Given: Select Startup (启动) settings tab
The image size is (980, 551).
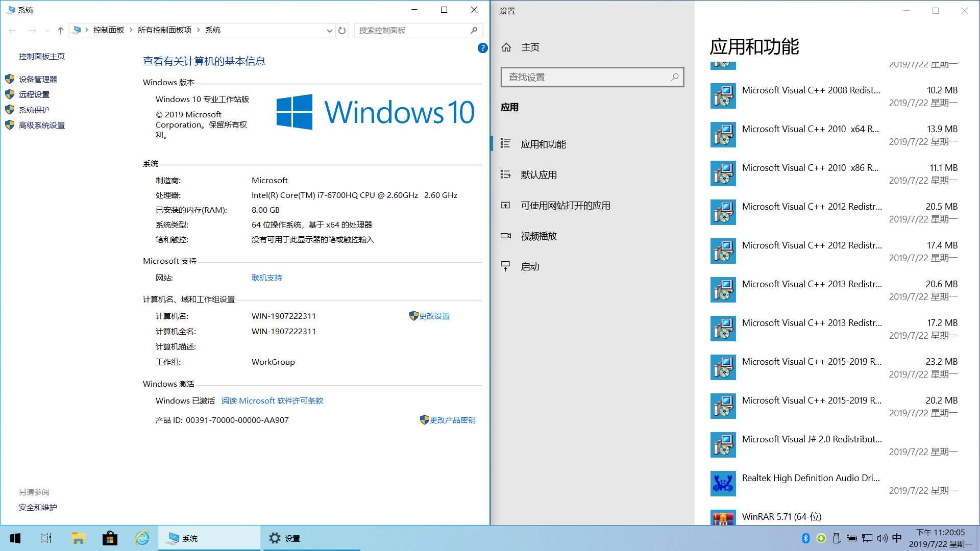Looking at the screenshot, I should pos(592,266).
